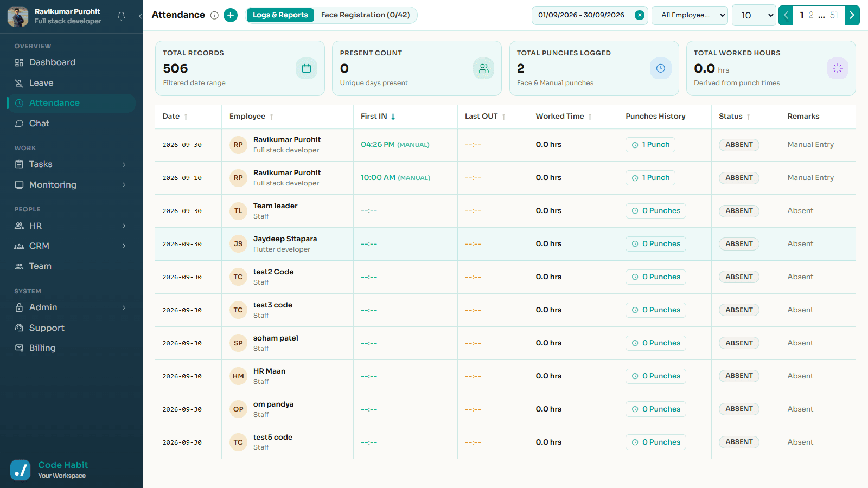The image size is (868, 488).
Task: Go to next page using right arrow
Action: pyautogui.click(x=852, y=15)
